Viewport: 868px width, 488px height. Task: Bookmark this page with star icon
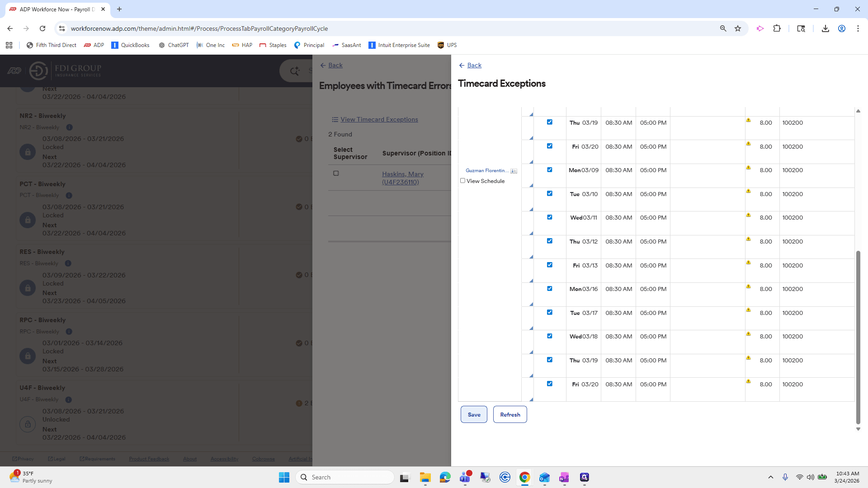[738, 28]
